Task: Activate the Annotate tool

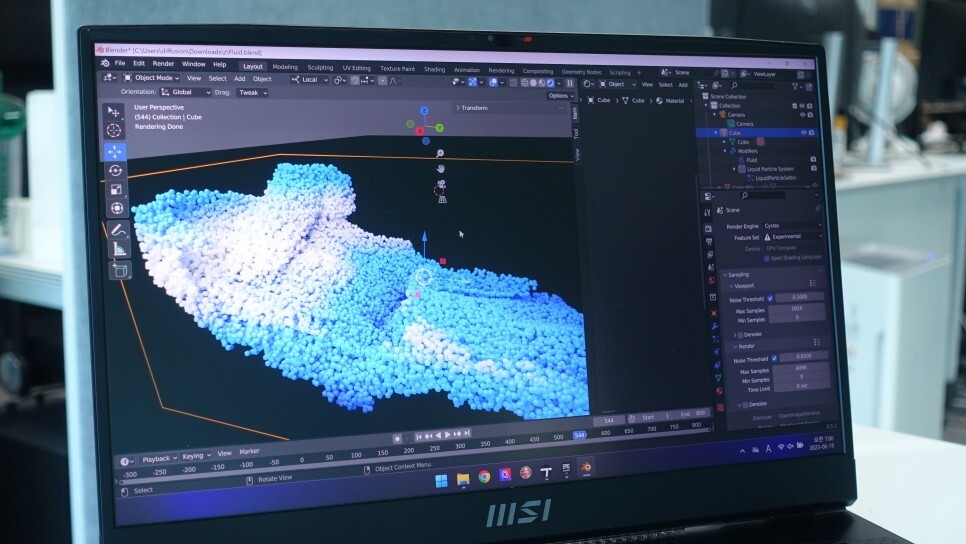Action: coord(118,230)
